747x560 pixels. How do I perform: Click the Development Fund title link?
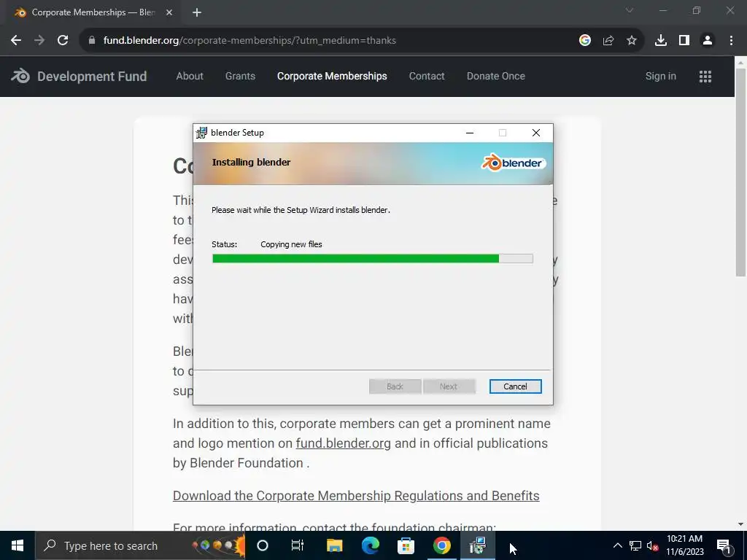[x=92, y=76]
